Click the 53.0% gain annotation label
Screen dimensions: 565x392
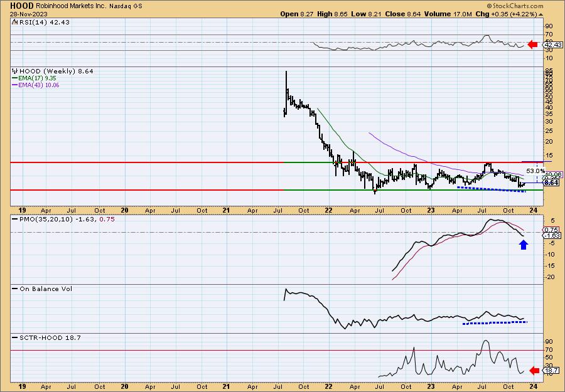pos(536,171)
